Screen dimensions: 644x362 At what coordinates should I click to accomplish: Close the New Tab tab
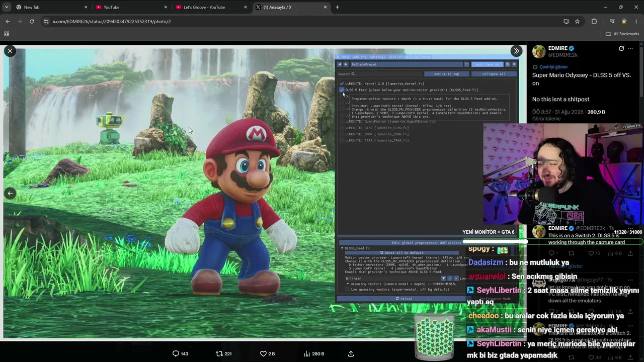click(x=86, y=7)
